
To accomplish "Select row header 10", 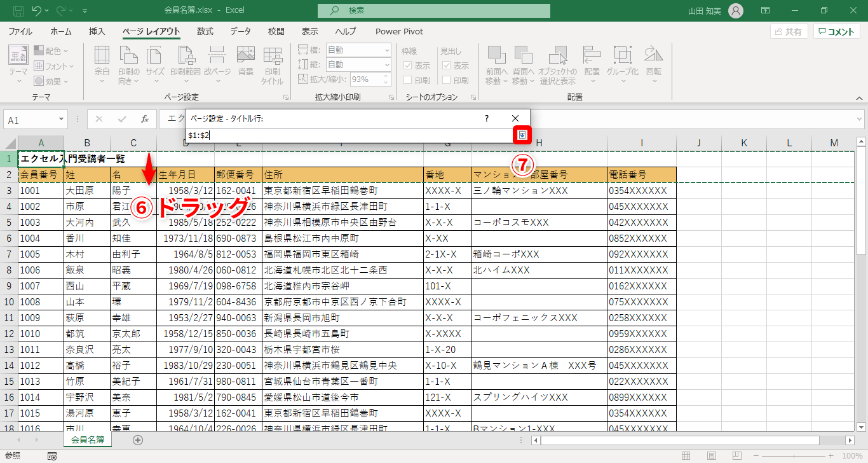I will click(9, 302).
